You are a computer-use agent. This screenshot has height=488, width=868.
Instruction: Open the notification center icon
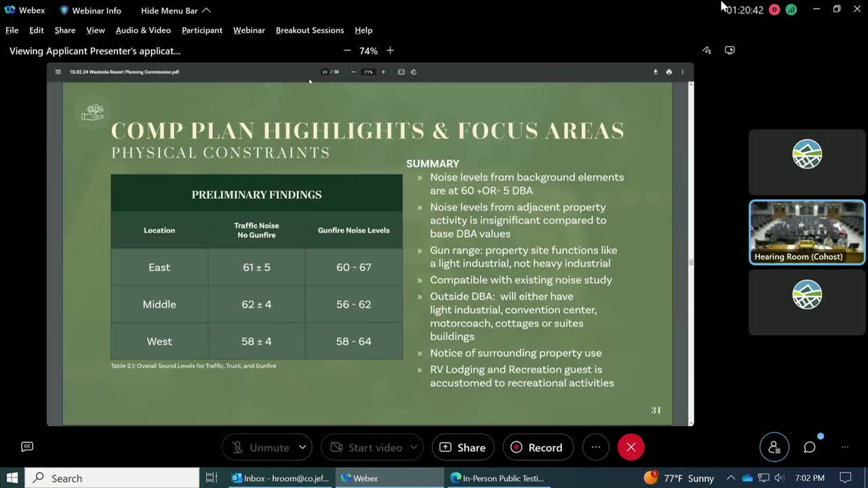point(845,478)
